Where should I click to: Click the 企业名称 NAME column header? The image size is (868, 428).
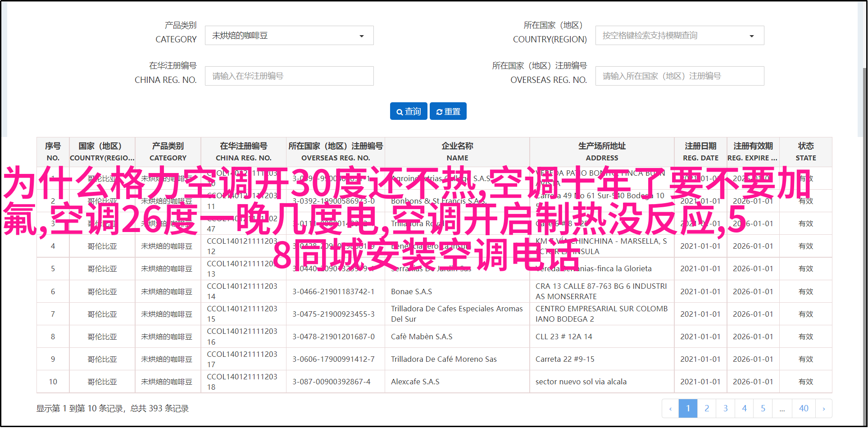coord(457,152)
